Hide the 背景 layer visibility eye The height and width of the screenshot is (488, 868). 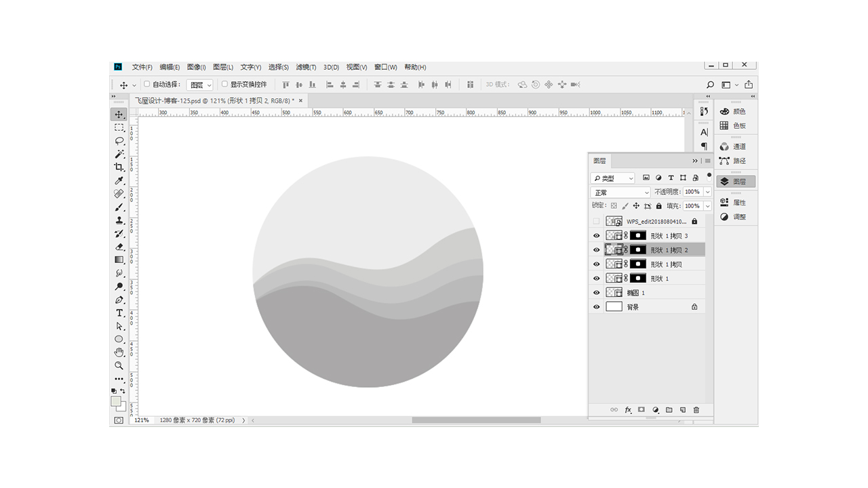[x=597, y=307]
